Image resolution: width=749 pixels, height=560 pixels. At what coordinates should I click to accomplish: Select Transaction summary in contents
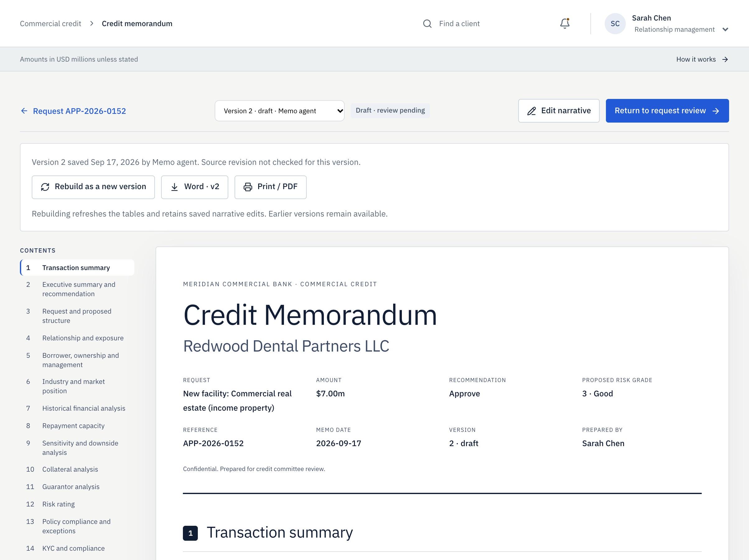77,268
